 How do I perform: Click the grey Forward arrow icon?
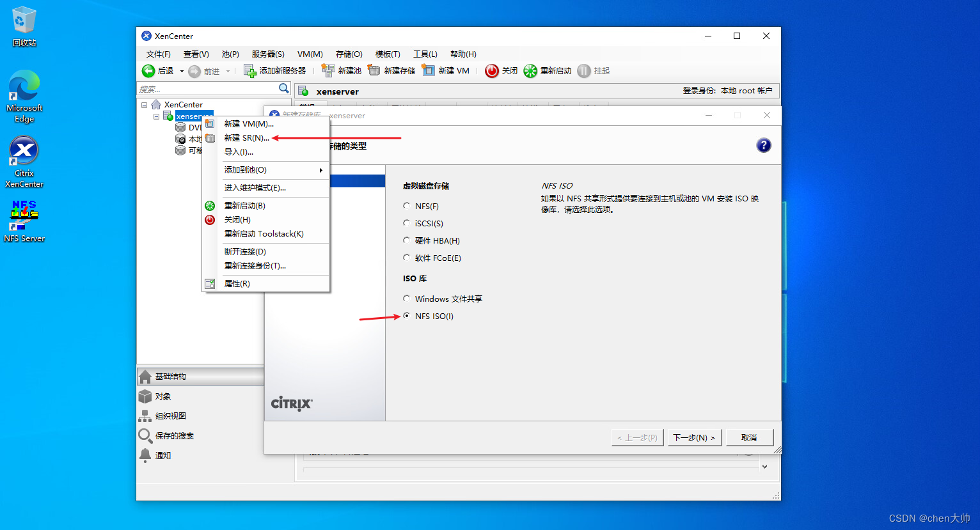click(x=194, y=71)
